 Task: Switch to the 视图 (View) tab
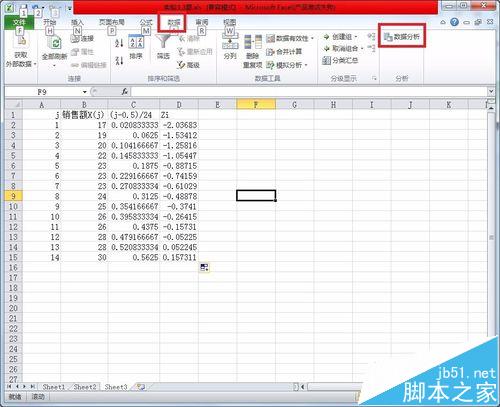point(230,22)
